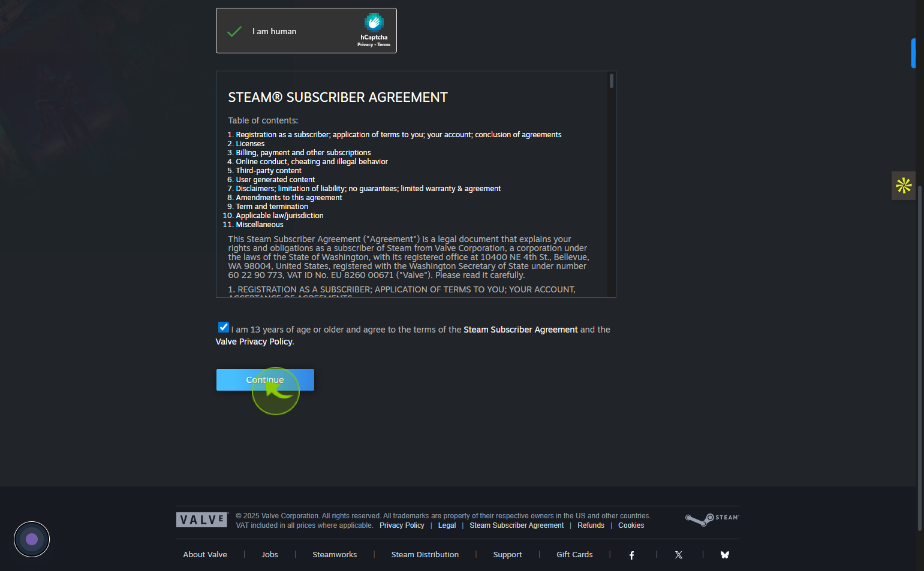Select contents item "User generated content"
The height and width of the screenshot is (571, 924).
(275, 180)
